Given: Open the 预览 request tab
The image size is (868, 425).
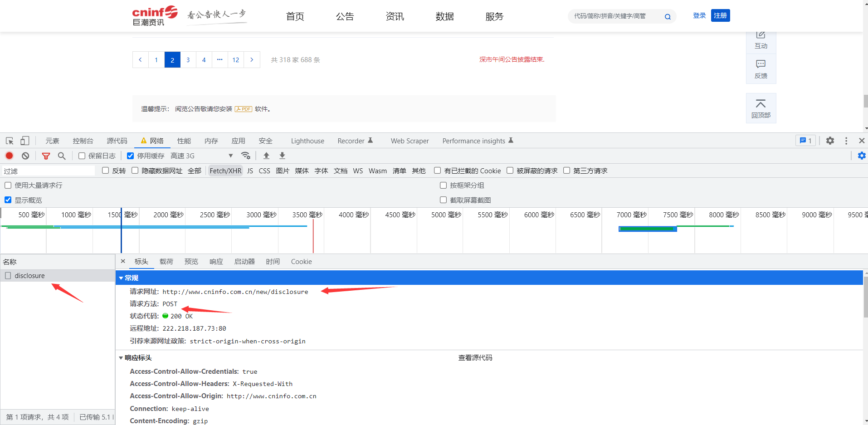Looking at the screenshot, I should point(191,261).
